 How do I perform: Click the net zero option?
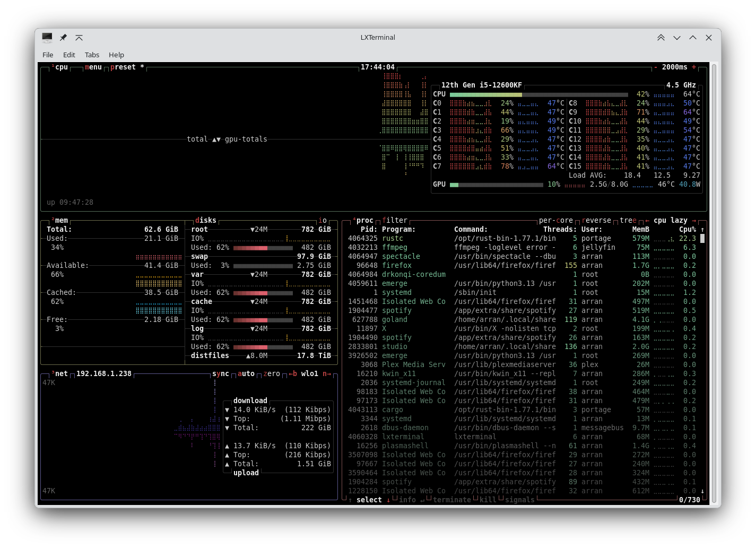click(272, 373)
